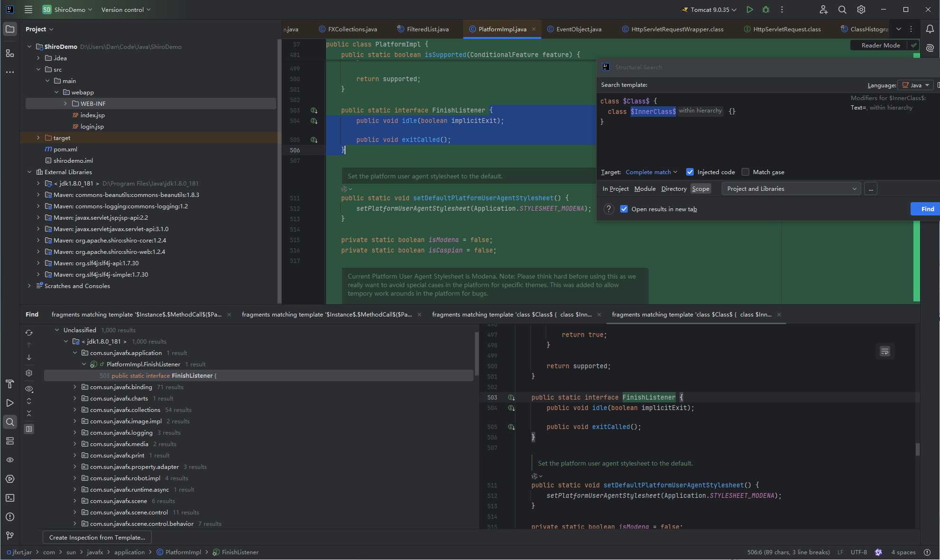Open the Services tool window icon
The width and height of the screenshot is (940, 560).
(x=10, y=479)
